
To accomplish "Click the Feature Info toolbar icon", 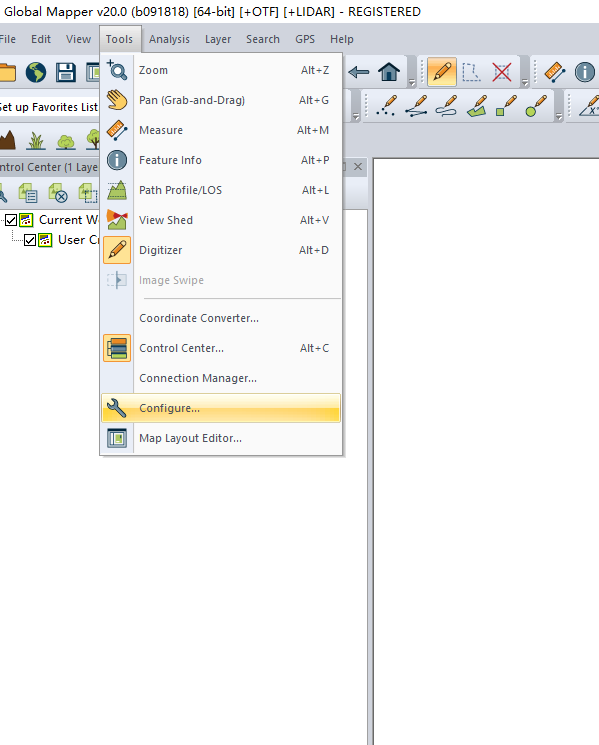I will coord(585,72).
